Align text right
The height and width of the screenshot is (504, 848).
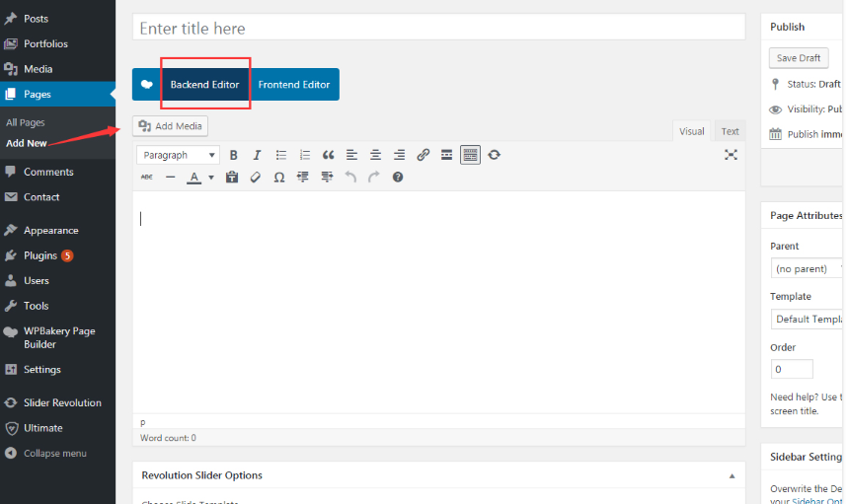click(x=399, y=155)
